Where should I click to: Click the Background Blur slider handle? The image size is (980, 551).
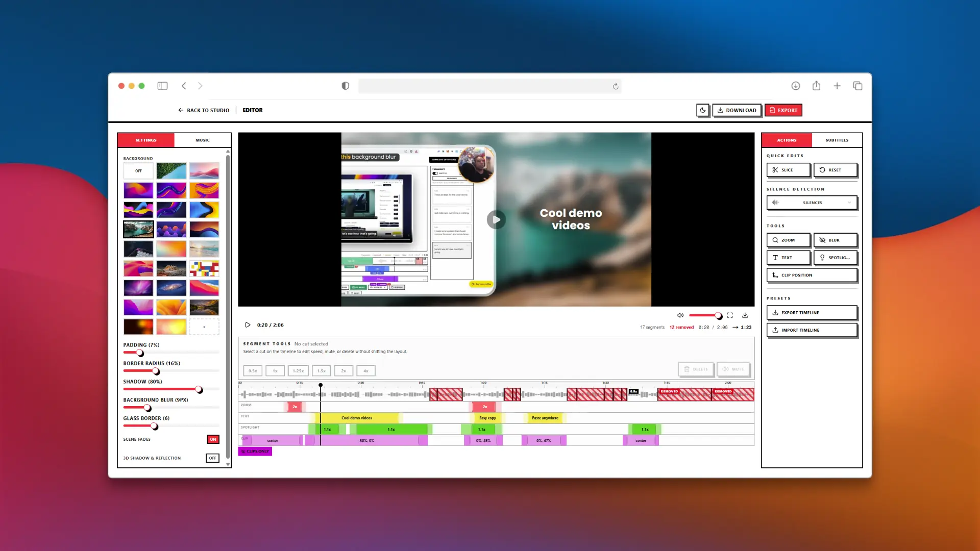[x=148, y=408]
